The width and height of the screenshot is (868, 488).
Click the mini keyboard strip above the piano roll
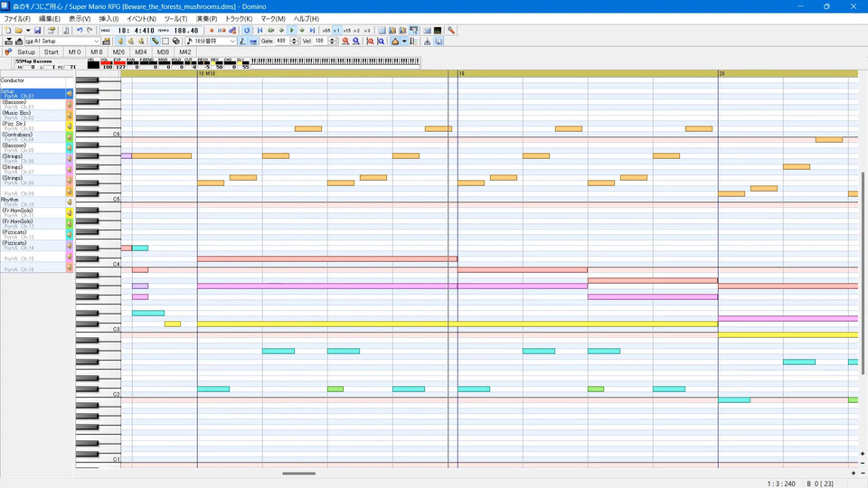pyautogui.click(x=335, y=61)
